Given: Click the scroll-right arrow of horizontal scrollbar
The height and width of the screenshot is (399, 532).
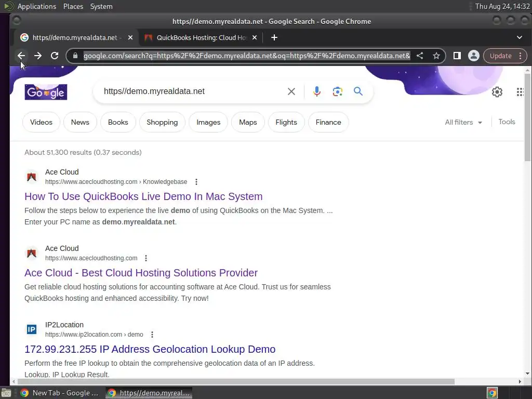Looking at the screenshot, I should pyautogui.click(x=520, y=382).
